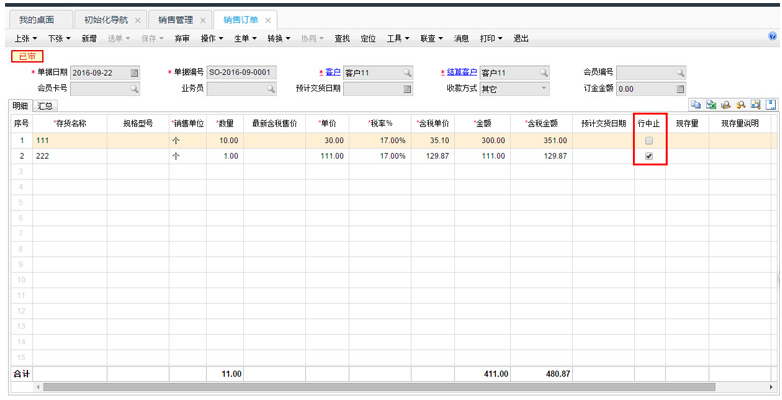Click the 退出 toolbar button
This screenshot has height=400, width=782.
tap(521, 38)
